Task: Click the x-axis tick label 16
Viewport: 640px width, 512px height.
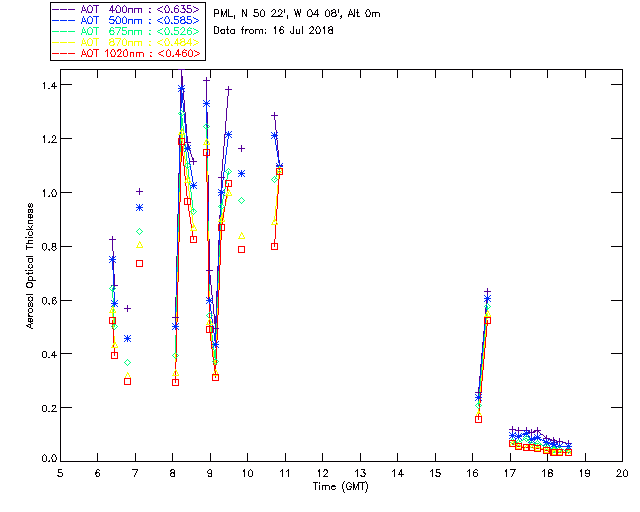Action: (472, 472)
